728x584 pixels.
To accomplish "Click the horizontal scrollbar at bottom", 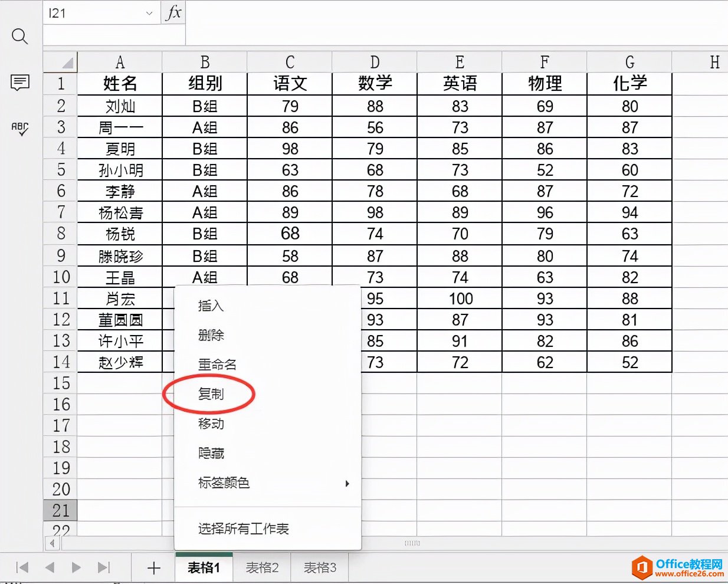I will pyautogui.click(x=412, y=543).
